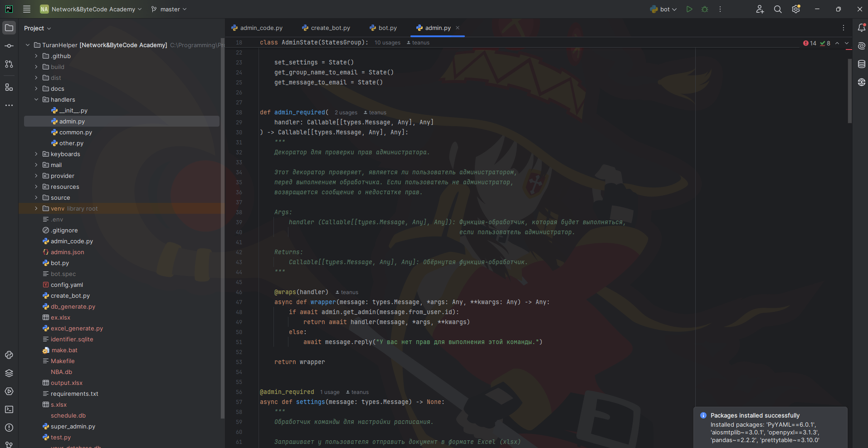Image resolution: width=868 pixels, height=448 pixels.
Task: Run the bot configuration
Action: coord(689,9)
